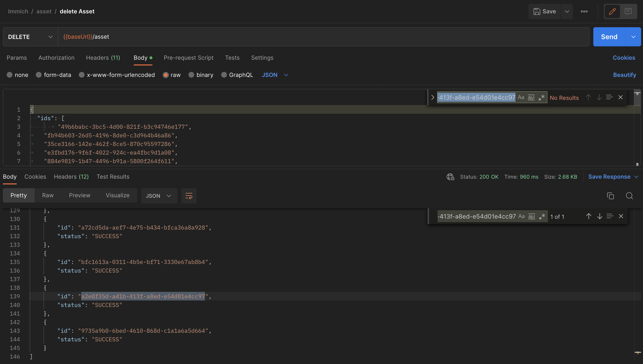Copy response body with copy icon
Viewport: 643px width, 364px height.
click(x=610, y=196)
